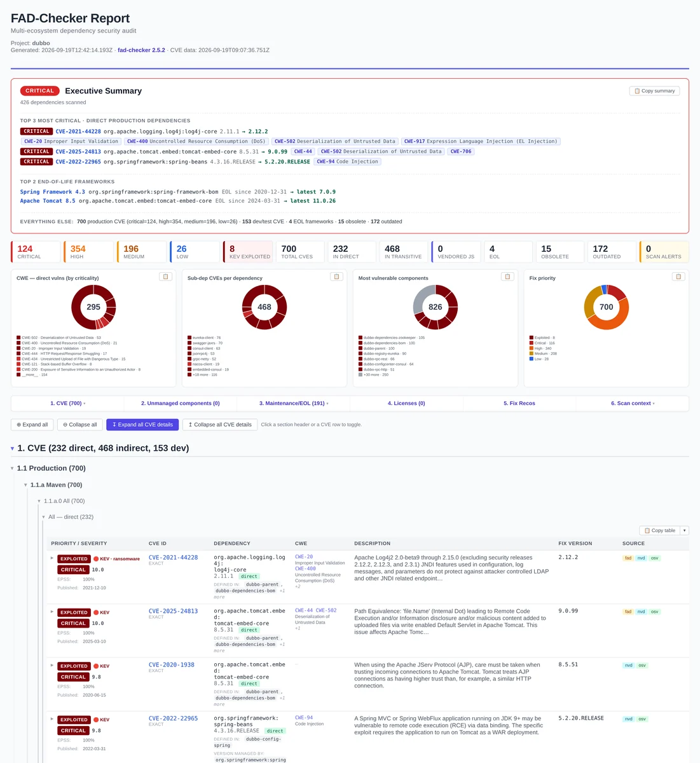Click the CWE-917 Expression Language Injection chip
700x763 pixels.
pyautogui.click(x=481, y=141)
